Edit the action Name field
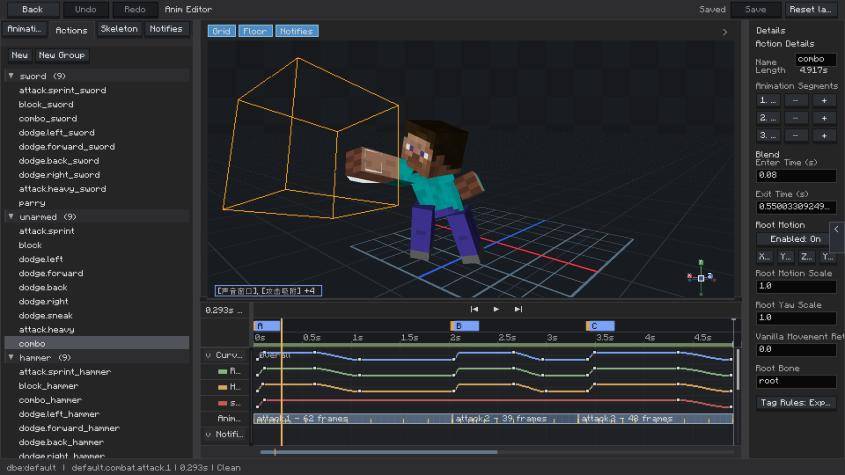The height and width of the screenshot is (475, 845). (815, 59)
